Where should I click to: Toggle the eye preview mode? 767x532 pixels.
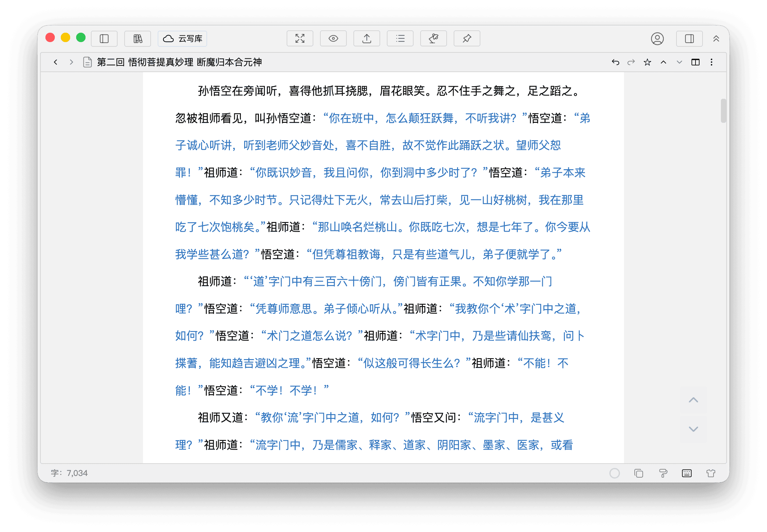tap(333, 39)
